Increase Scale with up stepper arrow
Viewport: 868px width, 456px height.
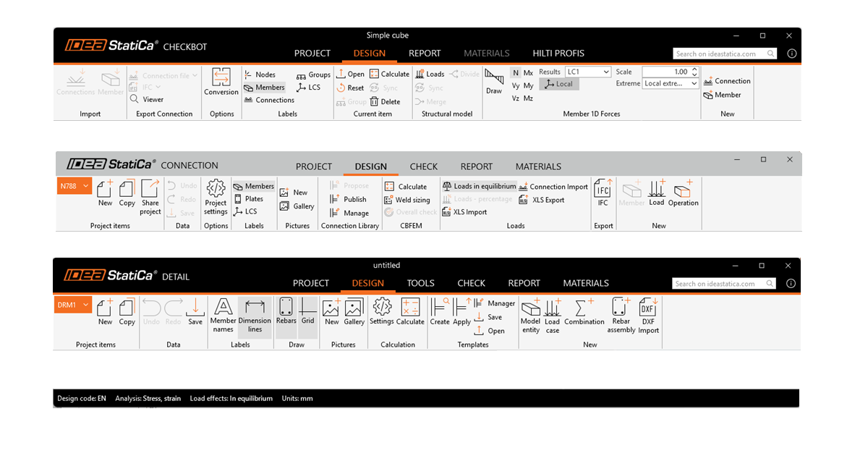pos(694,69)
